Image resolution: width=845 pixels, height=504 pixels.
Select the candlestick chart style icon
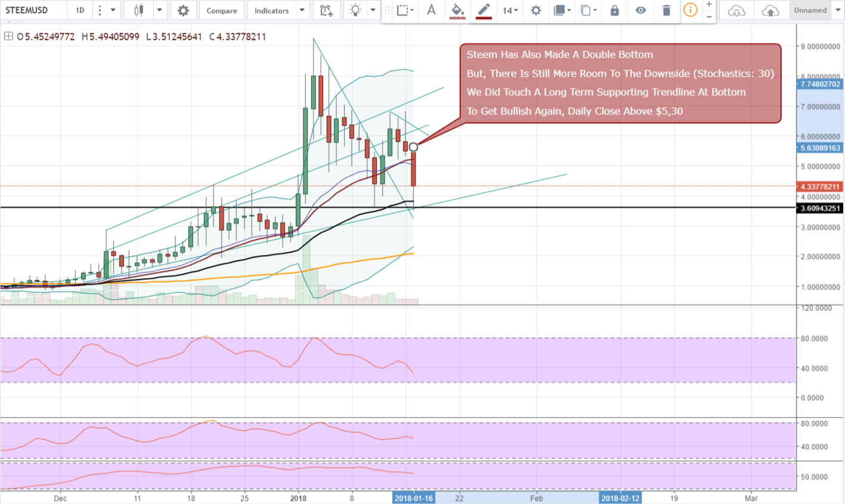pyautogui.click(x=139, y=10)
